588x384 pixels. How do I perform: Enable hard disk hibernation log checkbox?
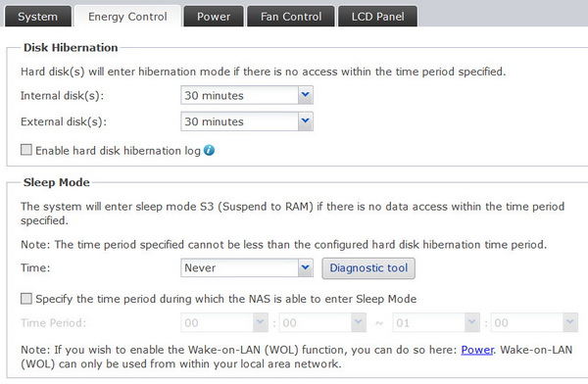point(26,150)
